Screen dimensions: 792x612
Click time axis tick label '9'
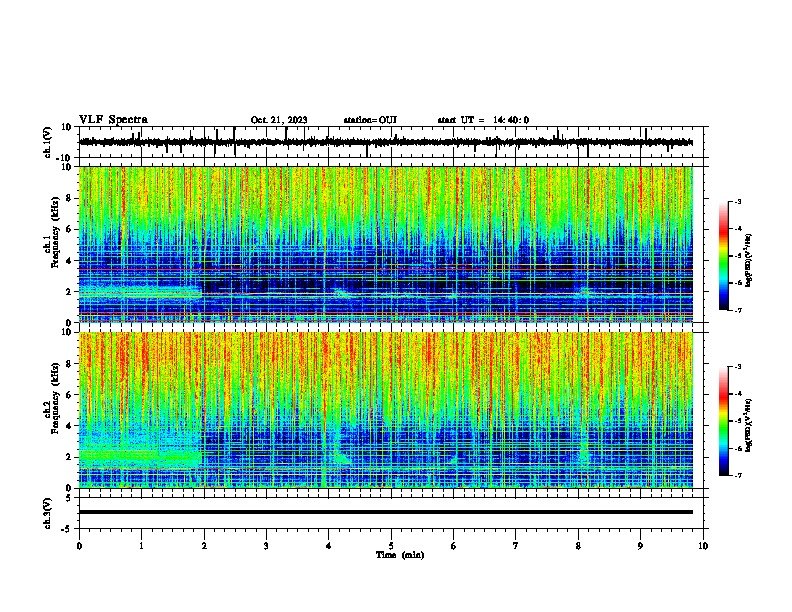[640, 546]
